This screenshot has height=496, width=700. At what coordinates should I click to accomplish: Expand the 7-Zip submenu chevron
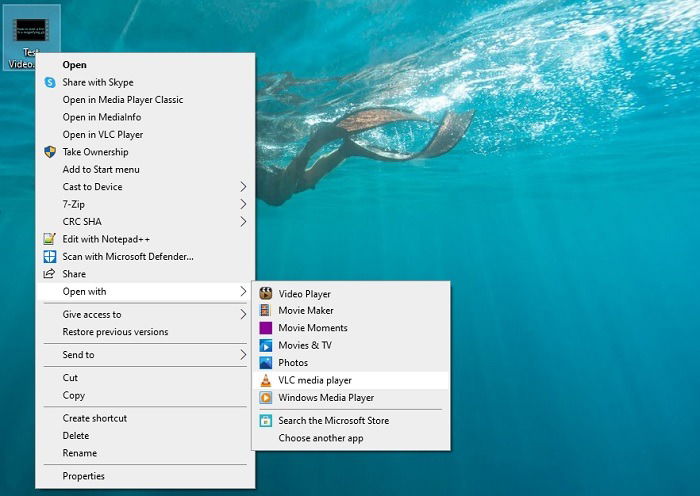pos(243,204)
